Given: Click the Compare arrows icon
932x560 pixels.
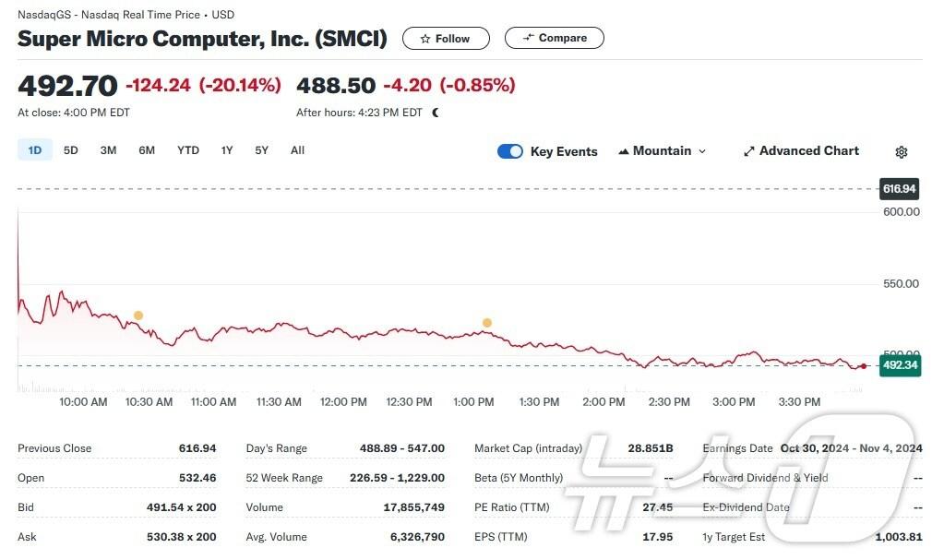Looking at the screenshot, I should coord(528,38).
